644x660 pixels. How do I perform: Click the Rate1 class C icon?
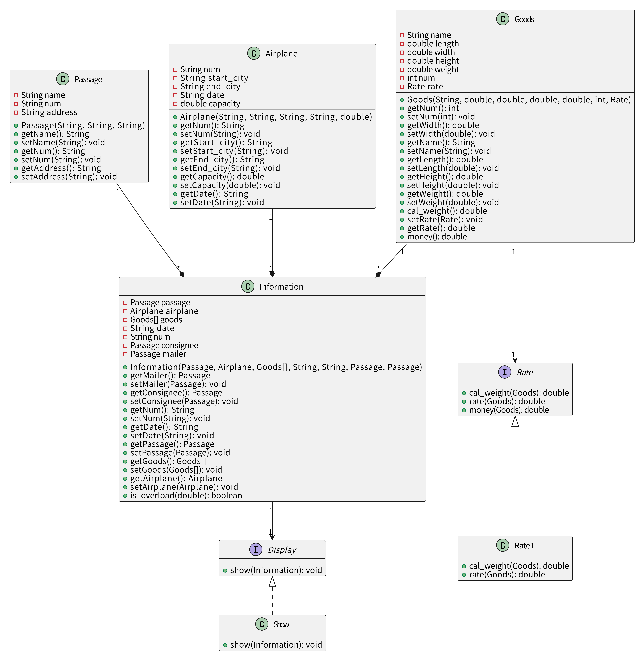click(x=503, y=545)
